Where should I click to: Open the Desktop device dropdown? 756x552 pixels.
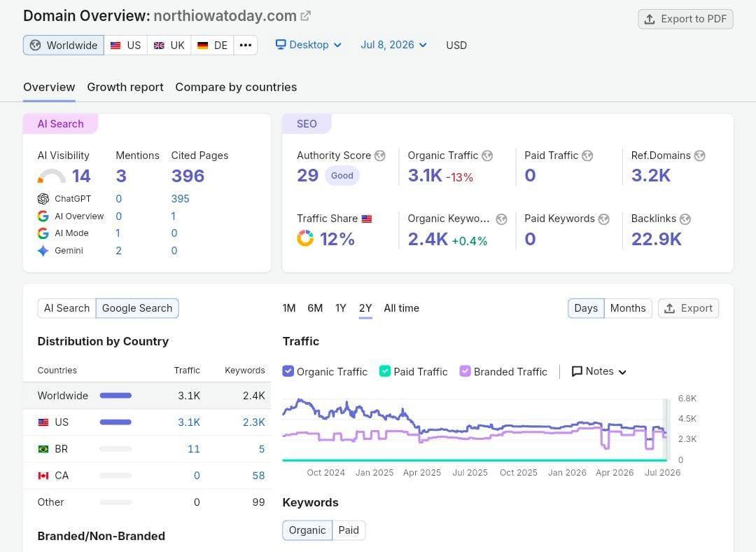point(309,45)
